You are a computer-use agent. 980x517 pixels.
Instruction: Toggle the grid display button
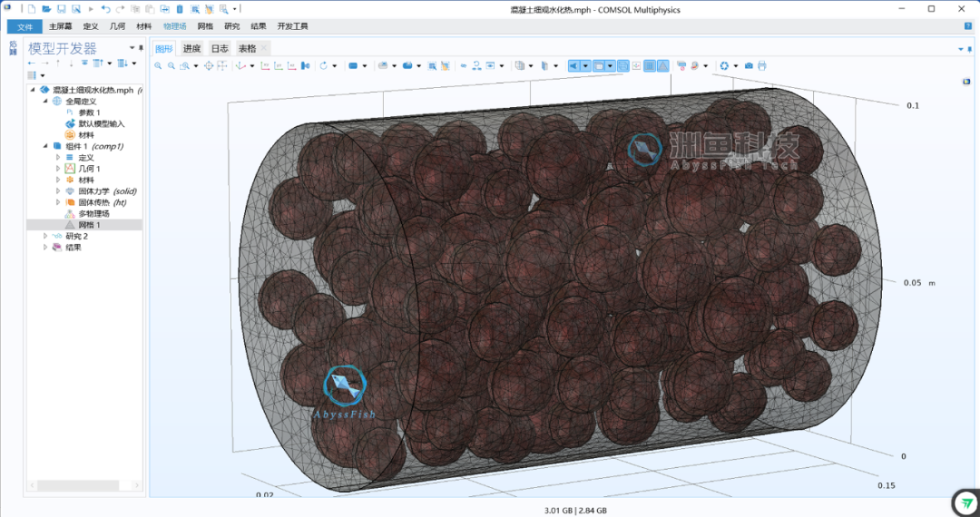pyautogui.click(x=650, y=65)
